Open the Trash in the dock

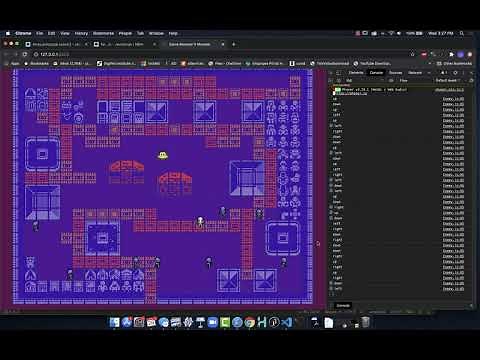(x=365, y=322)
